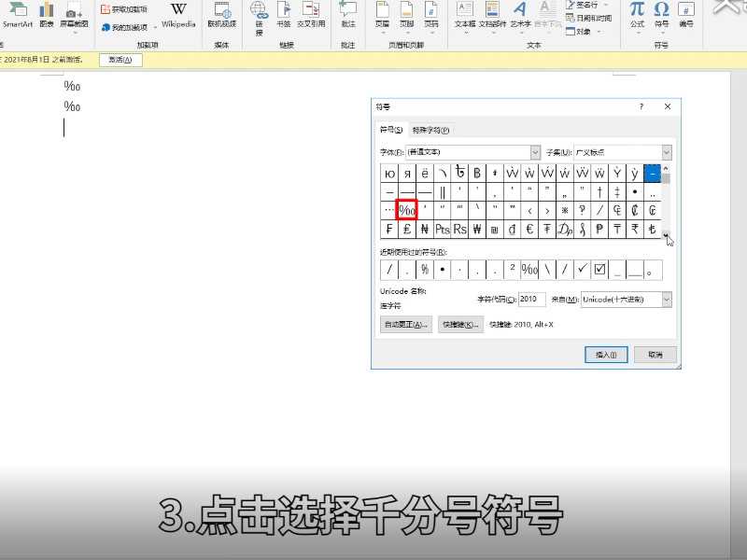This screenshot has width=747, height=560.
Task: Select the 符号(S) tab in dialog
Action: (390, 131)
